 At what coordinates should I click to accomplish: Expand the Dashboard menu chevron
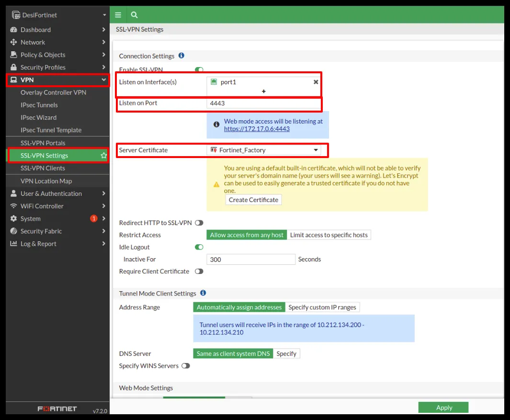pyautogui.click(x=103, y=30)
